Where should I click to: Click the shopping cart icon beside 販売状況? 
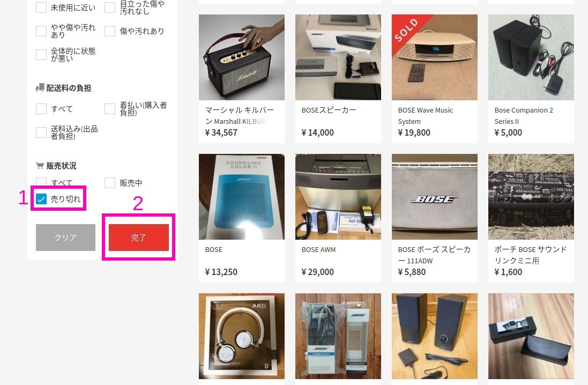40,166
